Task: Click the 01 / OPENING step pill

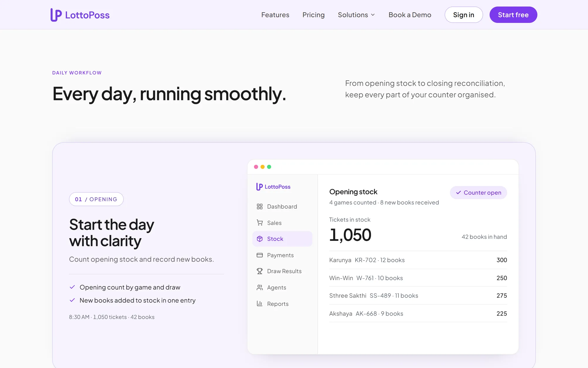Action: point(96,199)
